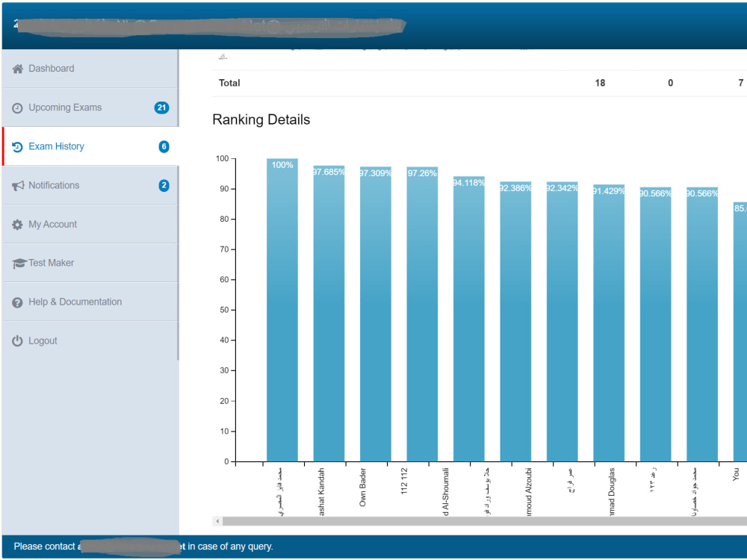
Task: Click the Exam History icon
Action: coord(17,146)
